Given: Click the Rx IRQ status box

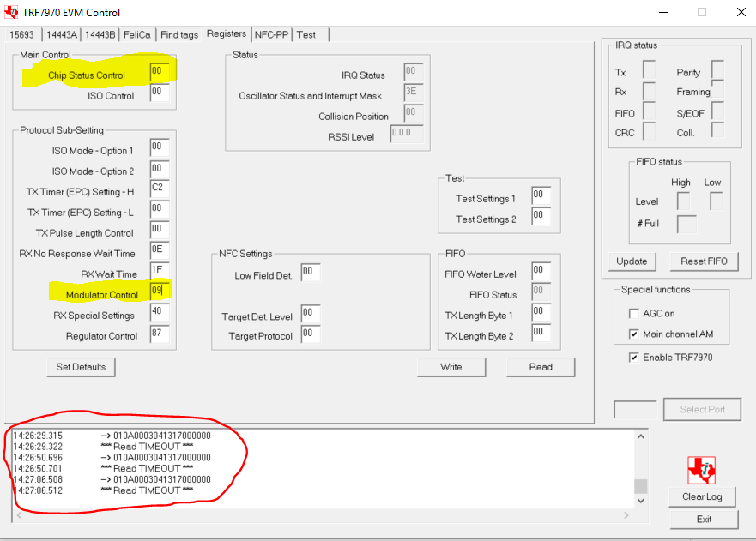Looking at the screenshot, I should click(x=649, y=91).
